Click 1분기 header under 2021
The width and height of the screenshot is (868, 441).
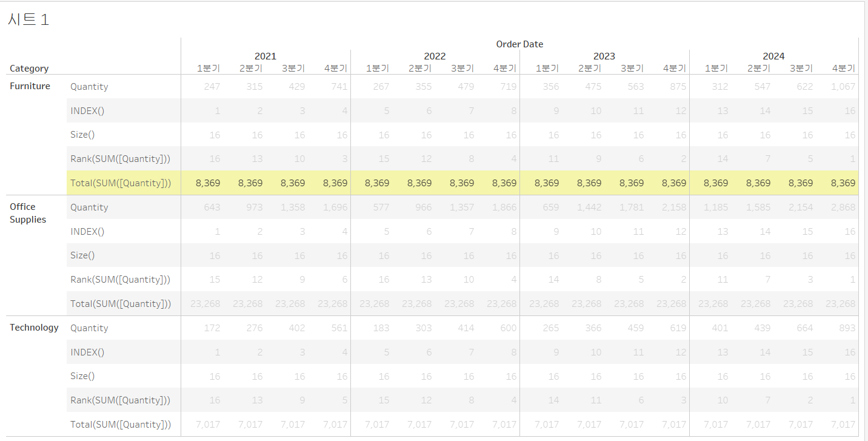[x=209, y=69]
